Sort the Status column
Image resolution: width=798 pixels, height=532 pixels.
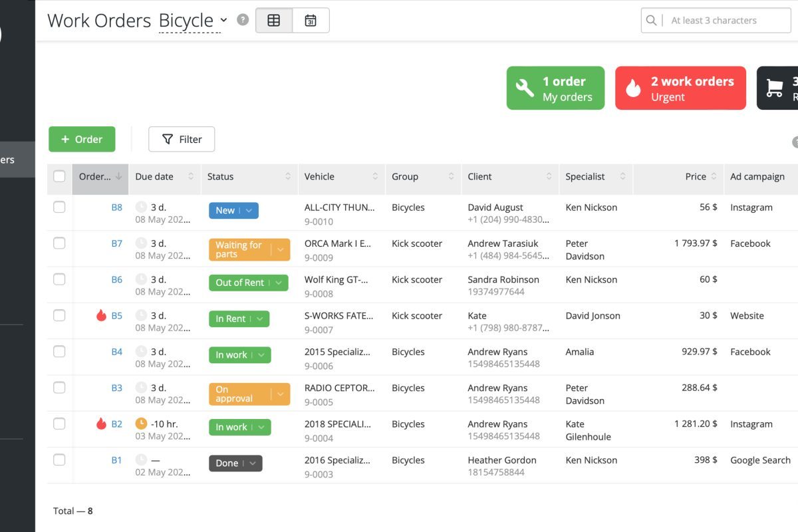coord(288,176)
